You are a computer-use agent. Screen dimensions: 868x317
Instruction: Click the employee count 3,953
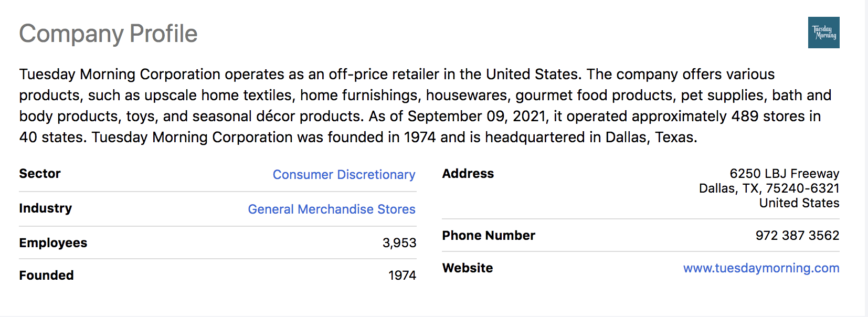[399, 243]
